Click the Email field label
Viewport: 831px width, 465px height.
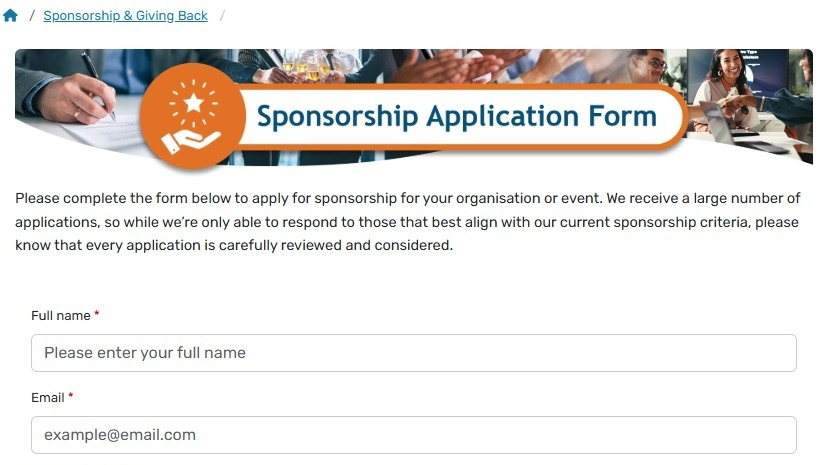click(x=48, y=398)
